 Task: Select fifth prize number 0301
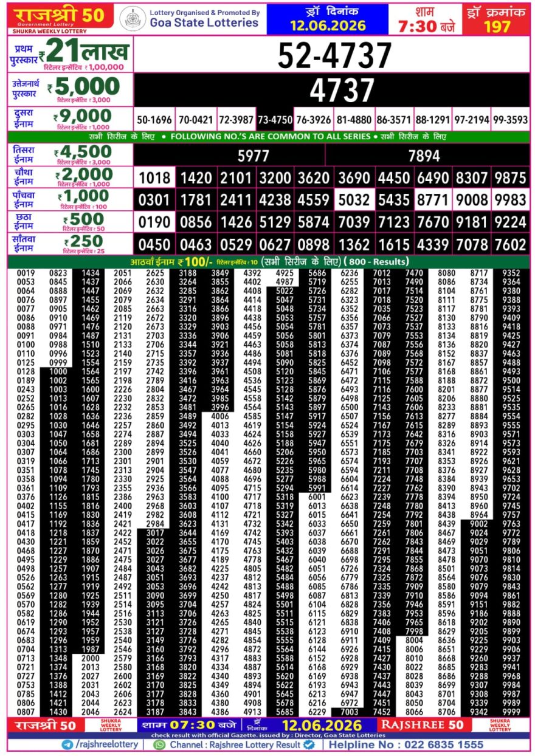click(155, 200)
